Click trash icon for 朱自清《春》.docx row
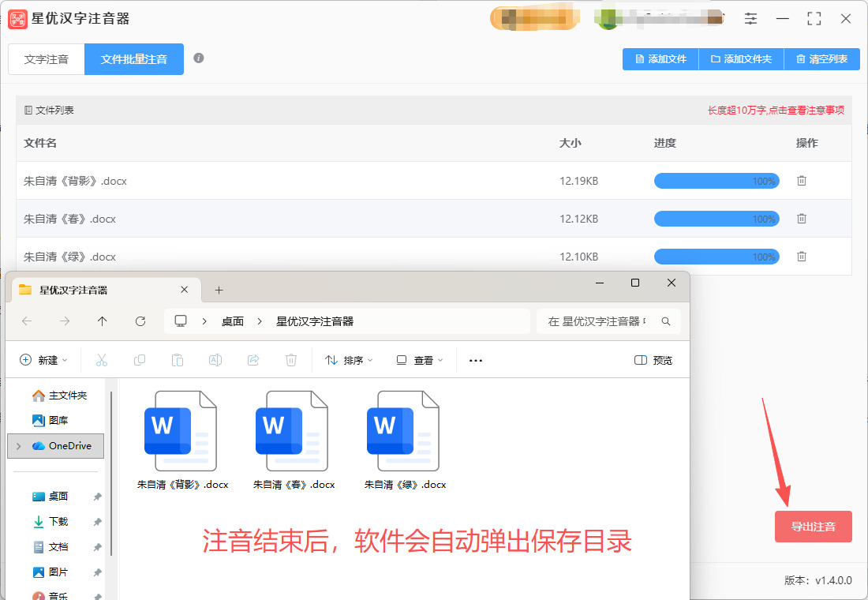The width and height of the screenshot is (868, 600). pyautogui.click(x=802, y=219)
